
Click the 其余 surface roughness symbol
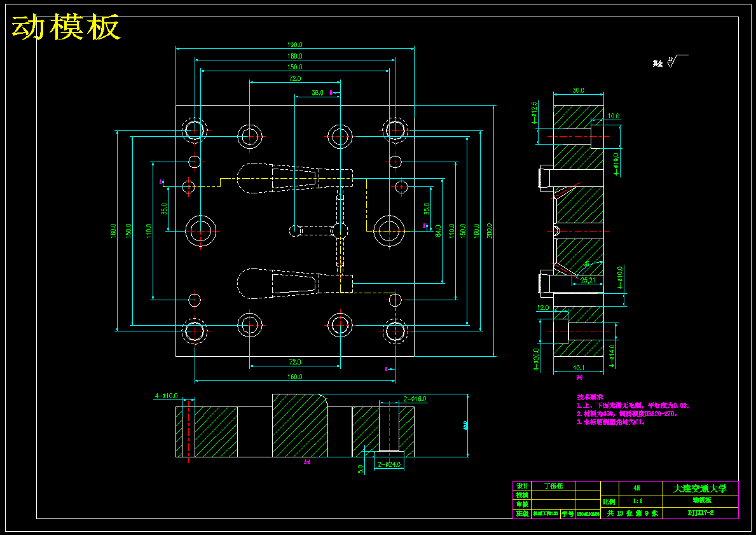pyautogui.click(x=671, y=62)
